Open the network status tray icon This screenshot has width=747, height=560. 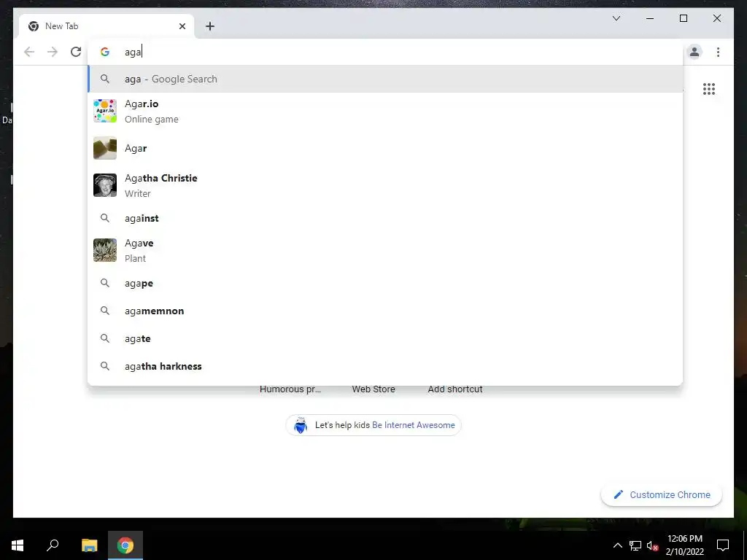[635, 545]
